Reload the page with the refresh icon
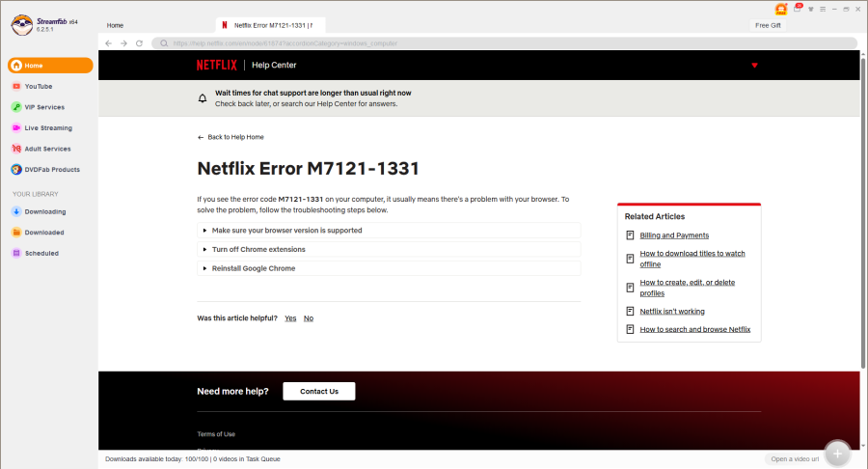This screenshot has width=868, height=469. tap(139, 43)
